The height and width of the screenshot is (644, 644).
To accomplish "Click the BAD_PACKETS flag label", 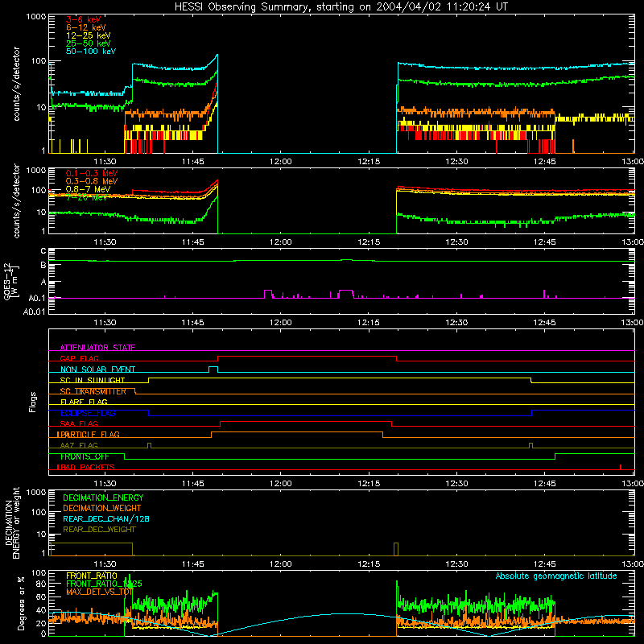I will 86,467.
